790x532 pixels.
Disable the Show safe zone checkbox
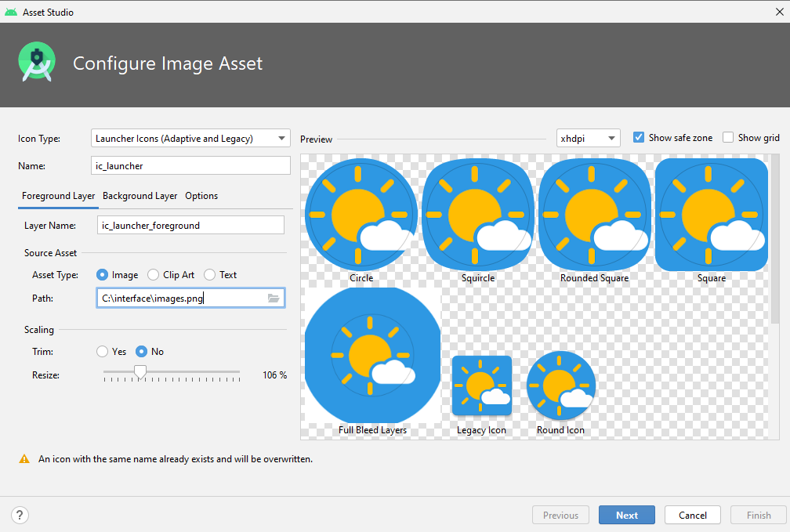pyautogui.click(x=639, y=137)
